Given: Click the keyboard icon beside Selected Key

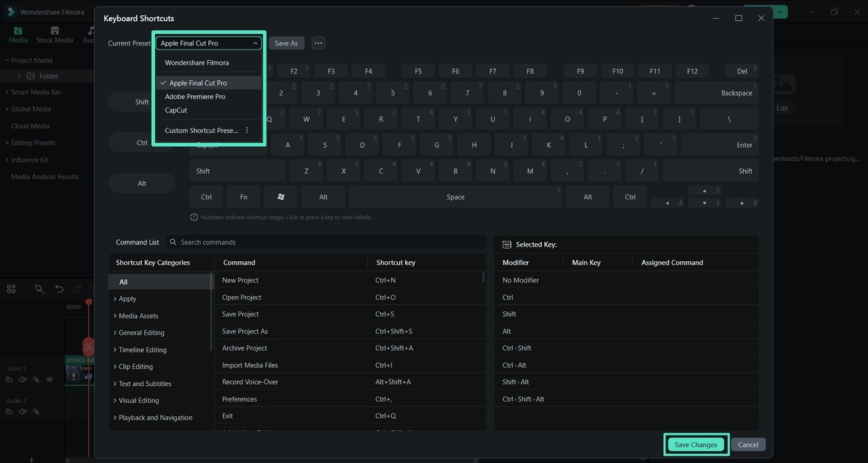Looking at the screenshot, I should [507, 245].
